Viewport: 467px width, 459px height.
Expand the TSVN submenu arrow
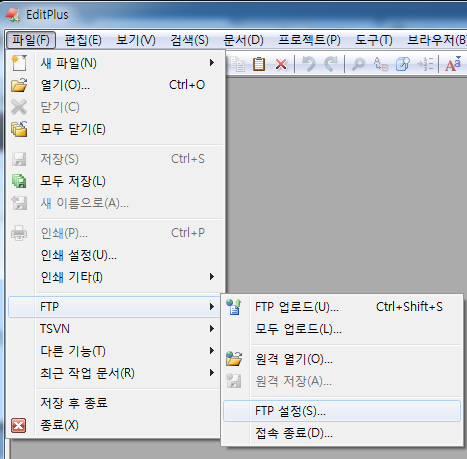212,329
